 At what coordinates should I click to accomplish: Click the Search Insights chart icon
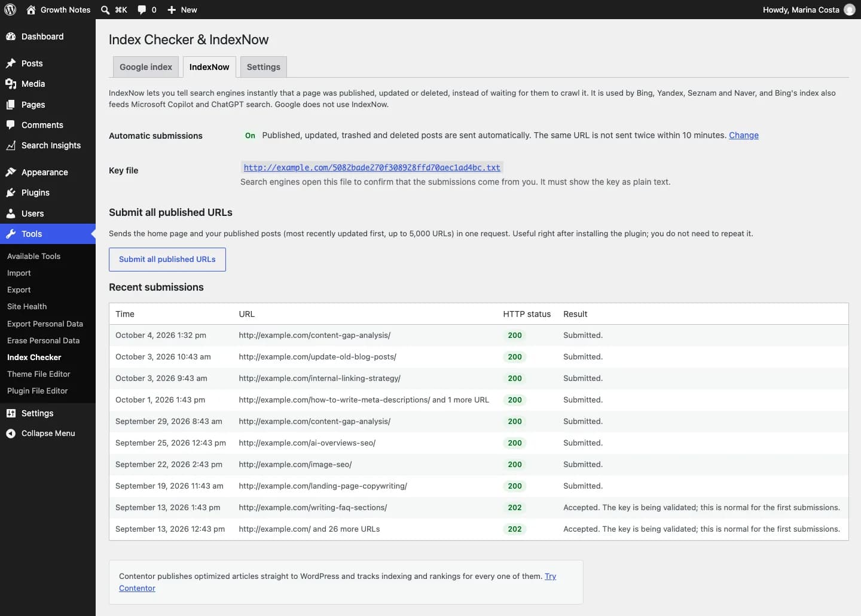pyautogui.click(x=11, y=145)
